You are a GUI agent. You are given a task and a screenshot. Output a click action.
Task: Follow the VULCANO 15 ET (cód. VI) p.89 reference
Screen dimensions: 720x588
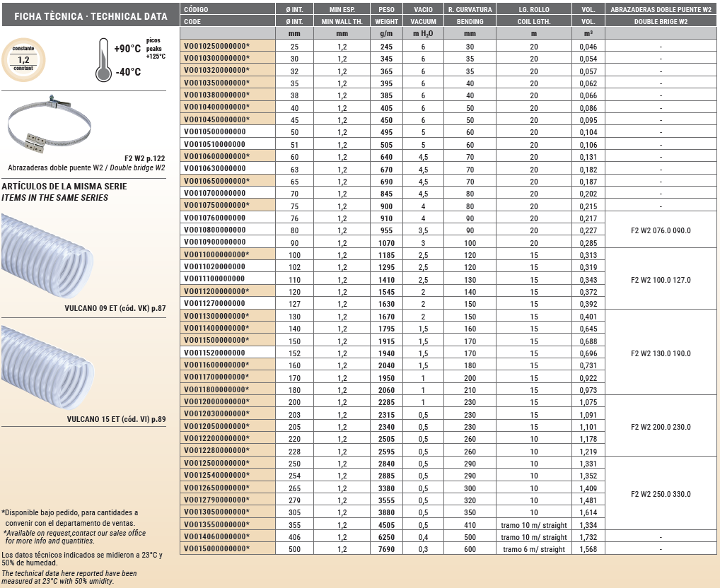[x=116, y=419]
